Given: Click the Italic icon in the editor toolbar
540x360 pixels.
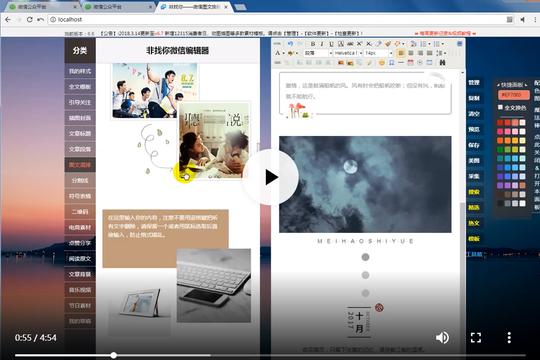Looking at the screenshot, I should [x=322, y=44].
